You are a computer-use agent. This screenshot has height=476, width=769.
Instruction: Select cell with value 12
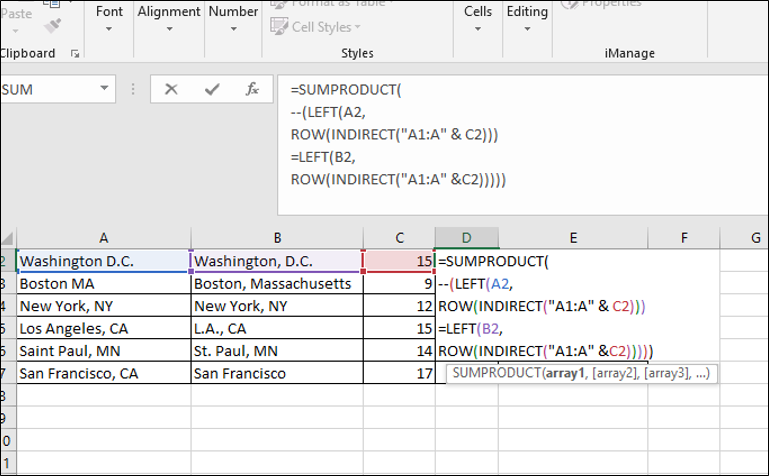399,306
